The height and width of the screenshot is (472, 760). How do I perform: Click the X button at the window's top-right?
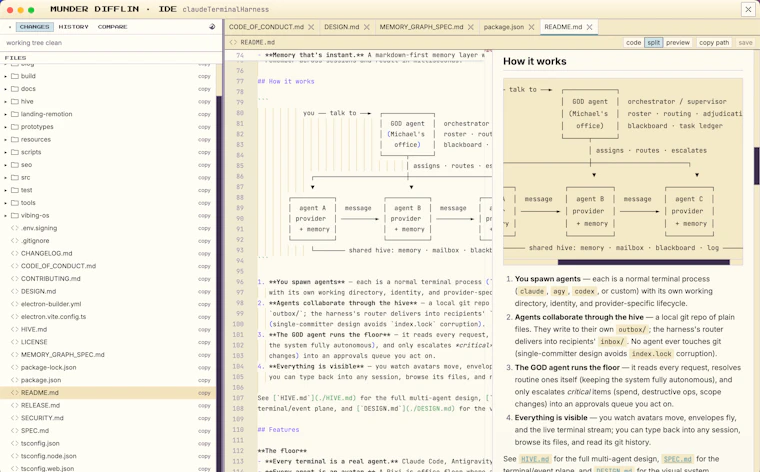click(x=748, y=9)
